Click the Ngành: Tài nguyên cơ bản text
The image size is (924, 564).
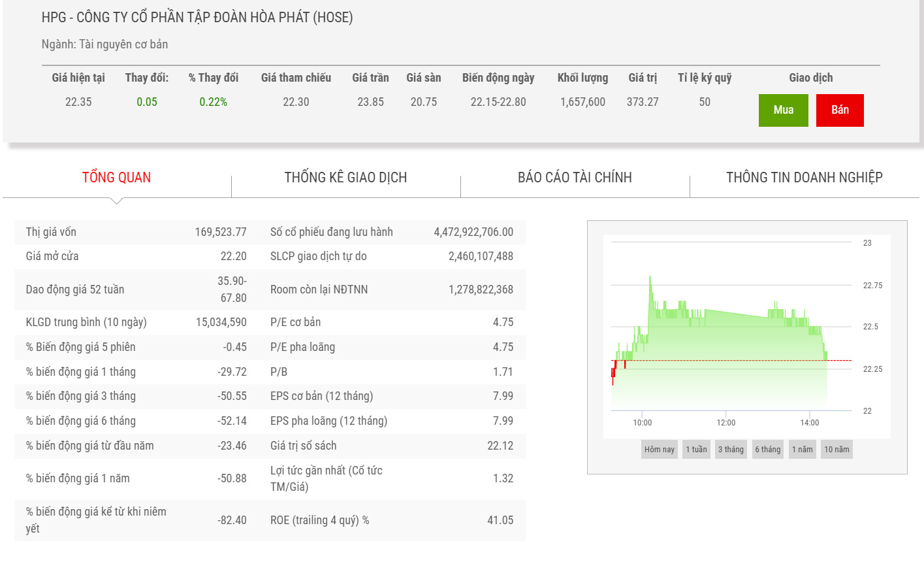[x=104, y=44]
